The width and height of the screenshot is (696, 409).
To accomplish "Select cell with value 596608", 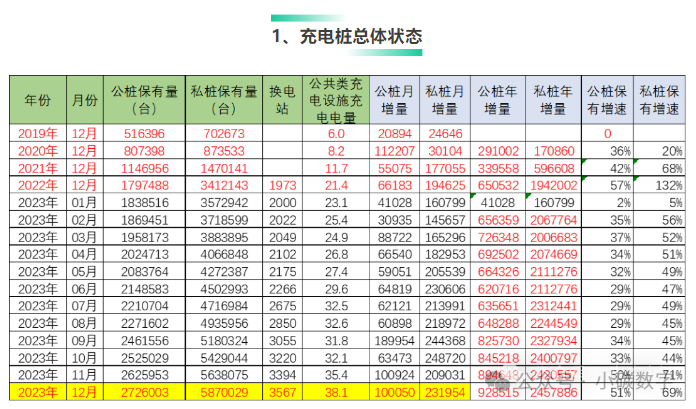I will click(553, 168).
